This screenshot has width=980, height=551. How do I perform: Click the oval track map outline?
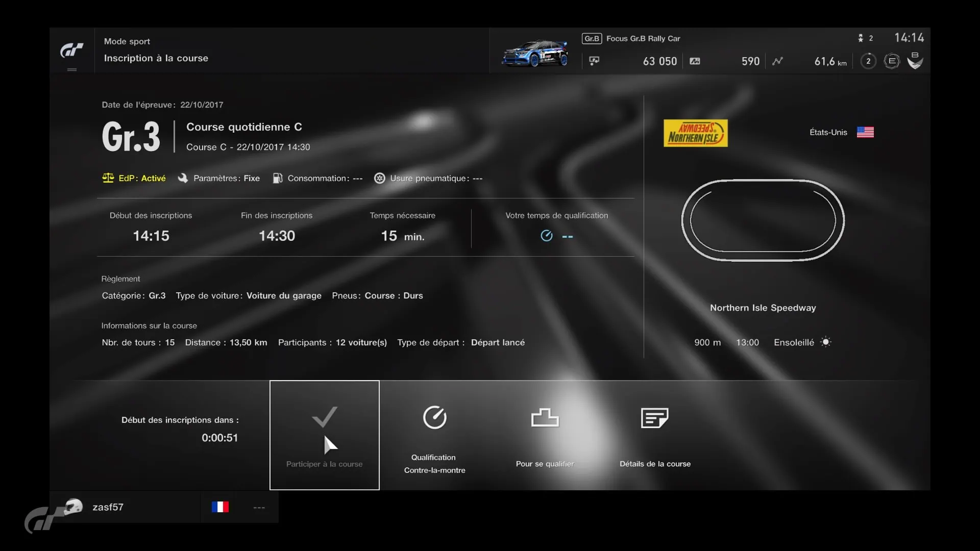pos(763,220)
